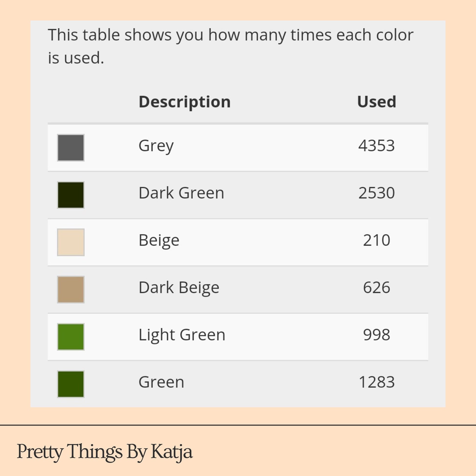The width and height of the screenshot is (476, 476).
Task: Open the Pretty Things By Katja text
Action: coord(105,452)
